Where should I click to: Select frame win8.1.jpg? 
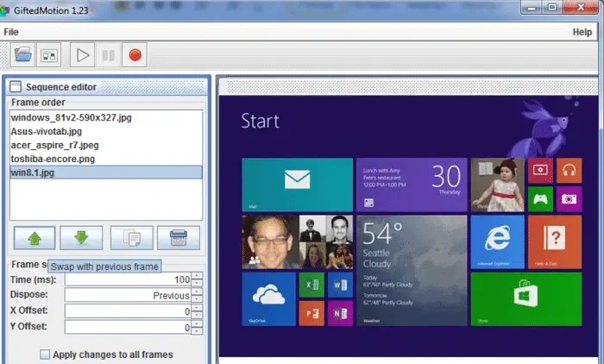point(106,173)
